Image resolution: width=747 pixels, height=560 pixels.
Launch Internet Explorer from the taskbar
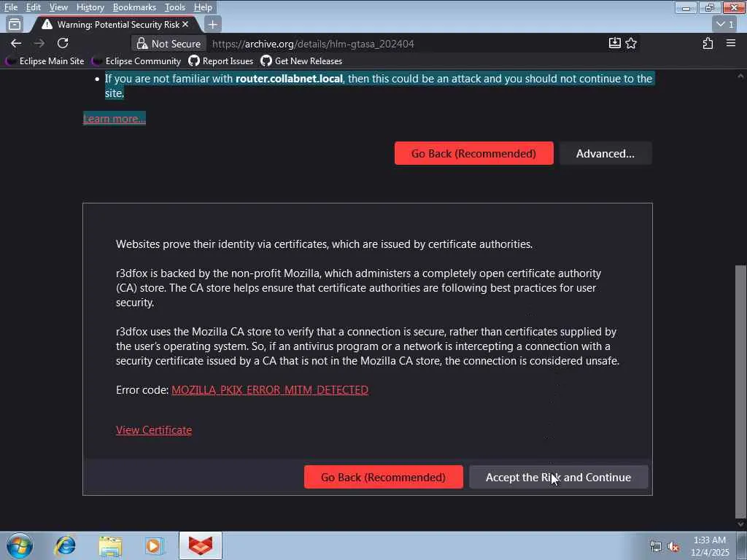(65, 545)
